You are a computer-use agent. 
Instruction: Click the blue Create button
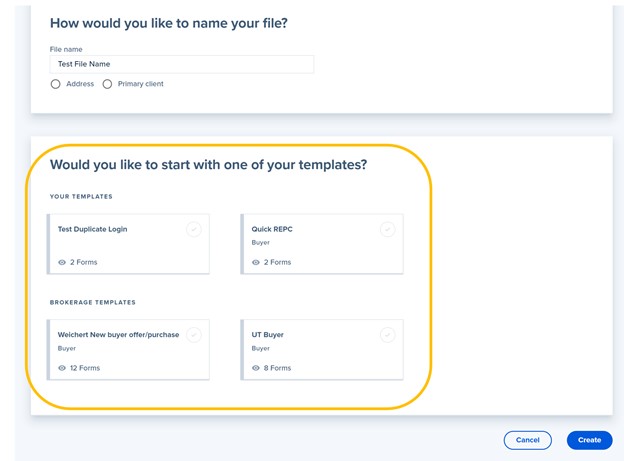[x=589, y=440]
